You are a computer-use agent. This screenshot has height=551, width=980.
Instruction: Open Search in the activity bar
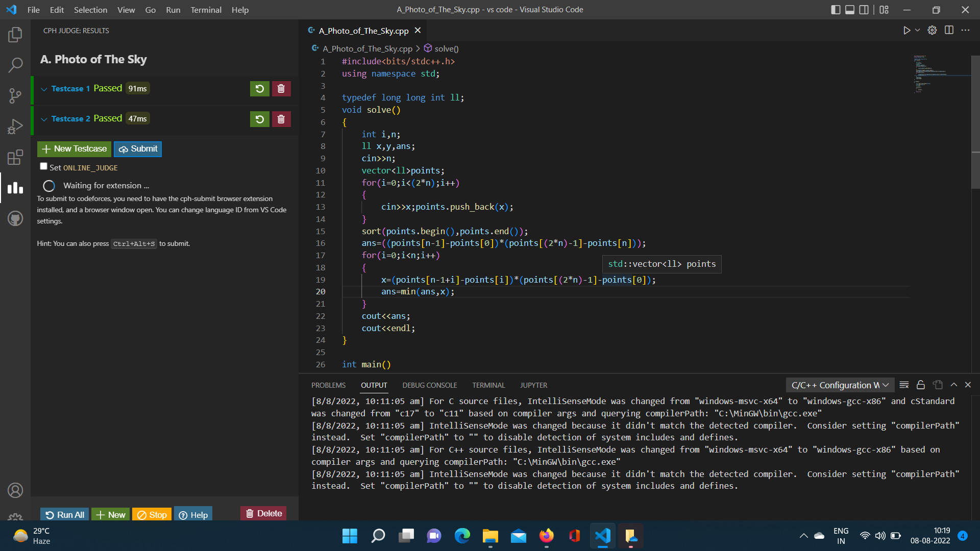click(15, 65)
